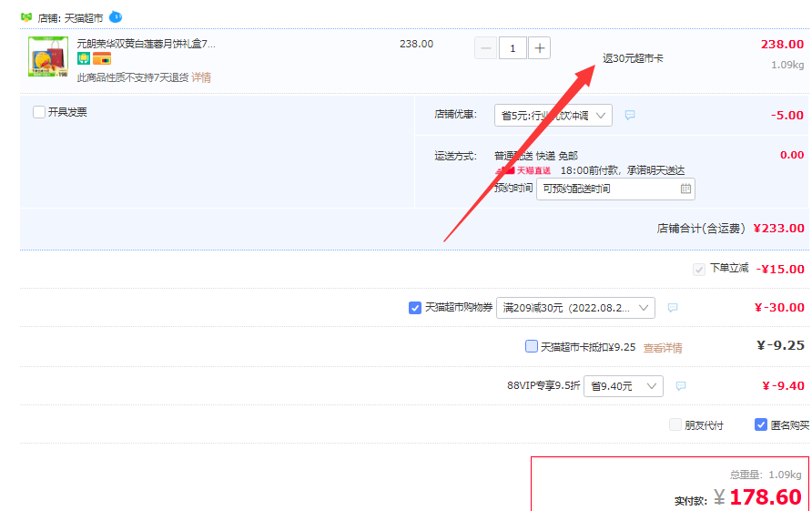Click the 店铺合计 ¥233.00 amount
Viewport: 812px width, 511px height.
point(779,229)
